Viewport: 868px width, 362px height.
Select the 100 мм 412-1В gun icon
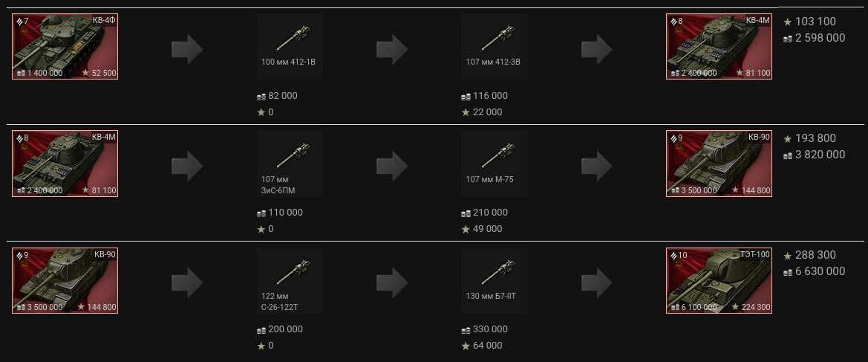tap(290, 45)
